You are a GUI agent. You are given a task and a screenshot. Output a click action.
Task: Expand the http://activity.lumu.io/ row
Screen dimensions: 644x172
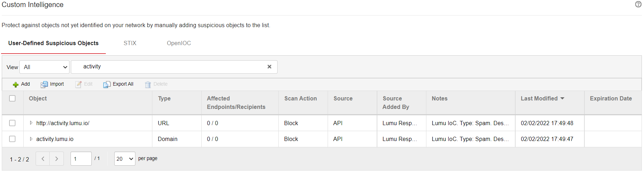31,123
